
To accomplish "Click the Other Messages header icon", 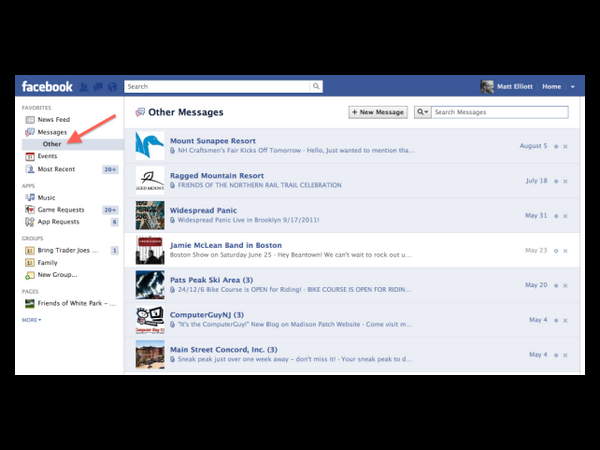I will pyautogui.click(x=140, y=112).
